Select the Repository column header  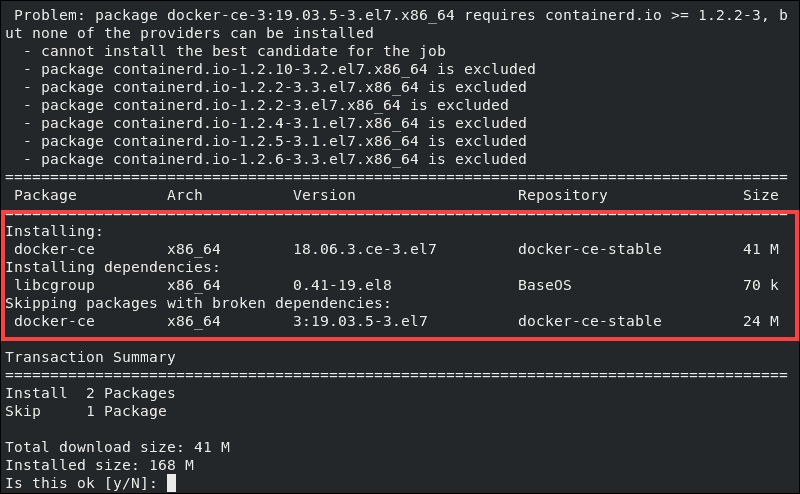coord(562,195)
